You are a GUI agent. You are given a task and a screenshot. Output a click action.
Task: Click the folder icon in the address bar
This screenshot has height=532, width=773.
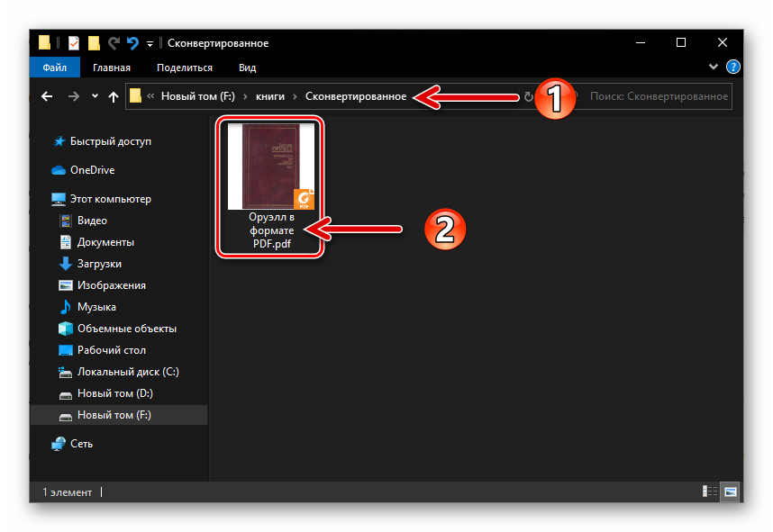135,95
